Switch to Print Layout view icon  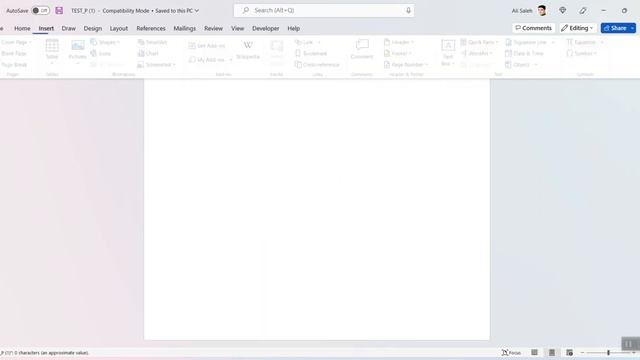tap(552, 353)
